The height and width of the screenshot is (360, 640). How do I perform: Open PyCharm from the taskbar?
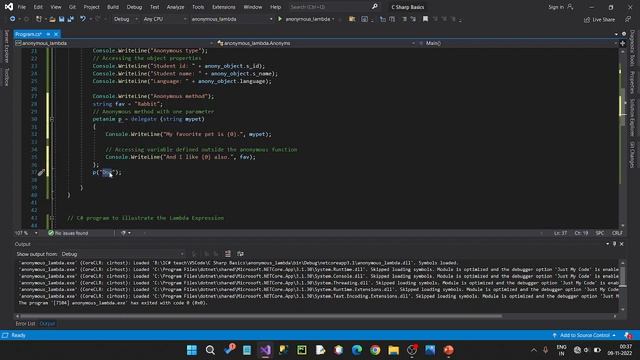[302, 350]
